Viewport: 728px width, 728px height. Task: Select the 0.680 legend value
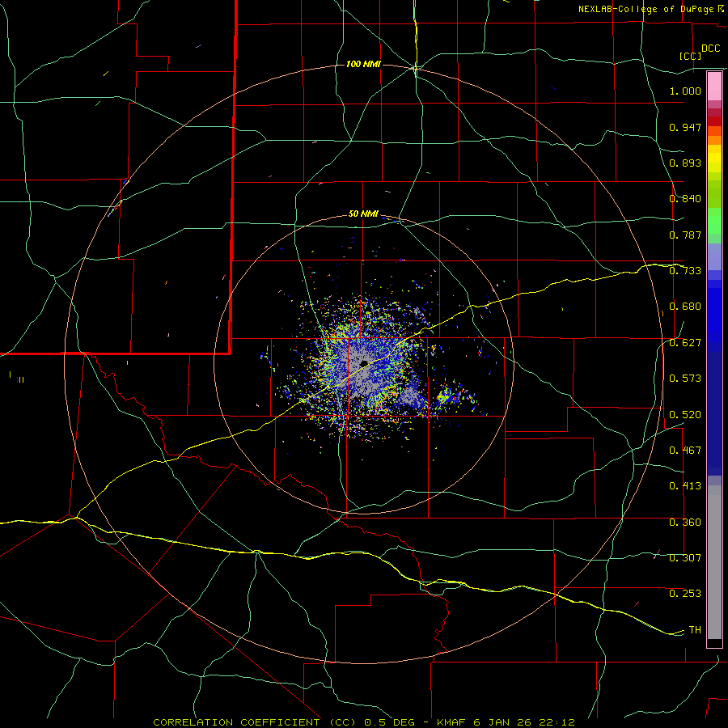tap(685, 307)
